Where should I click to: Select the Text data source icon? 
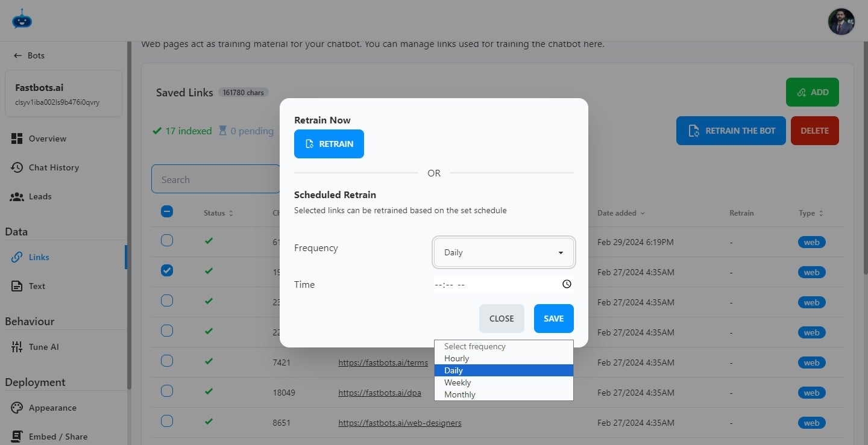tap(17, 286)
